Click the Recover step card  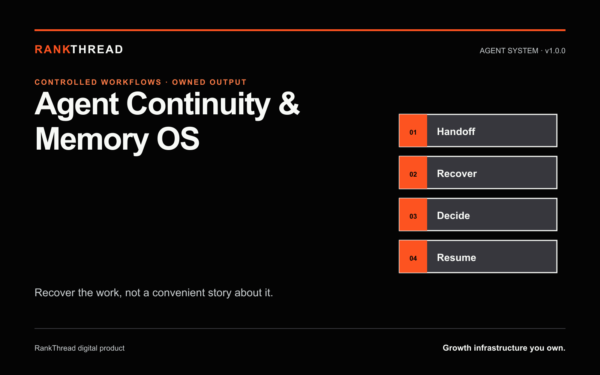(478, 173)
